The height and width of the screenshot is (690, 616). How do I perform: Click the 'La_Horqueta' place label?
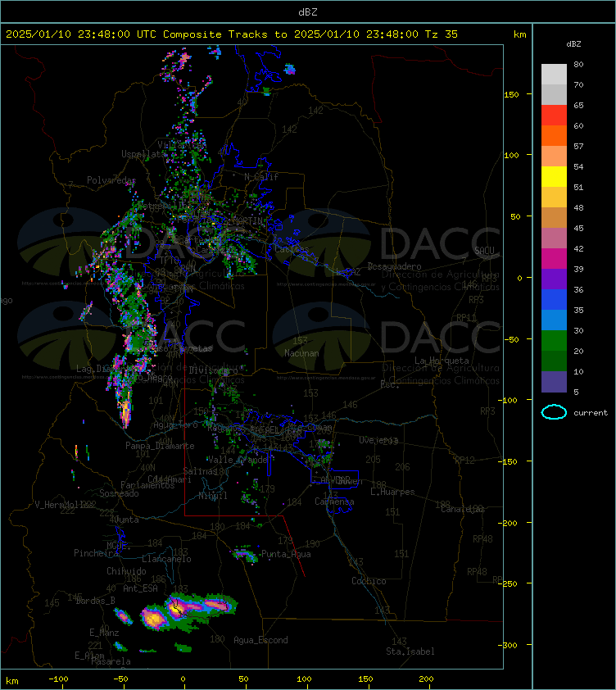[442, 361]
